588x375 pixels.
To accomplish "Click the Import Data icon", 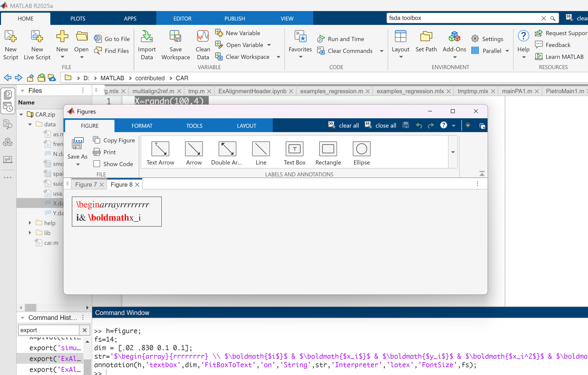I will point(146,36).
